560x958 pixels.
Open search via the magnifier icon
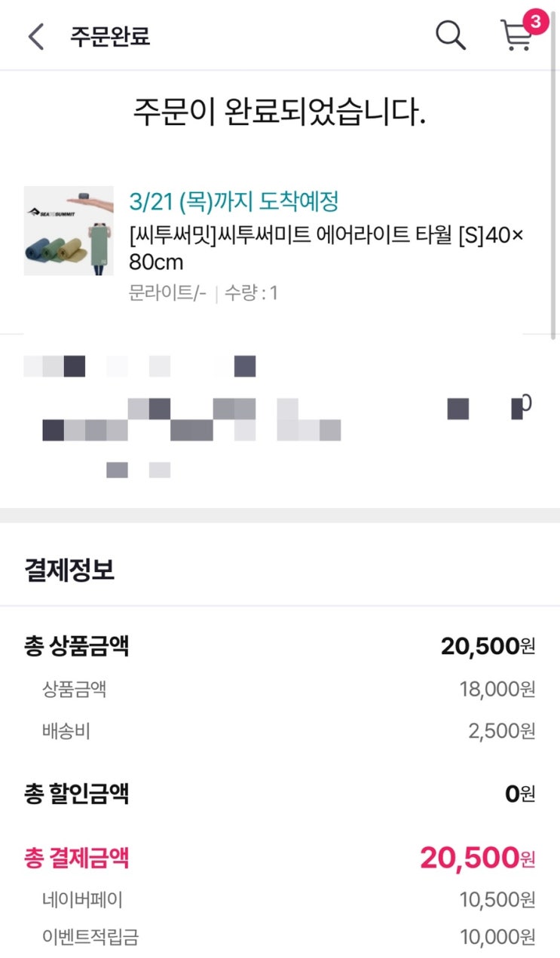[x=451, y=35]
